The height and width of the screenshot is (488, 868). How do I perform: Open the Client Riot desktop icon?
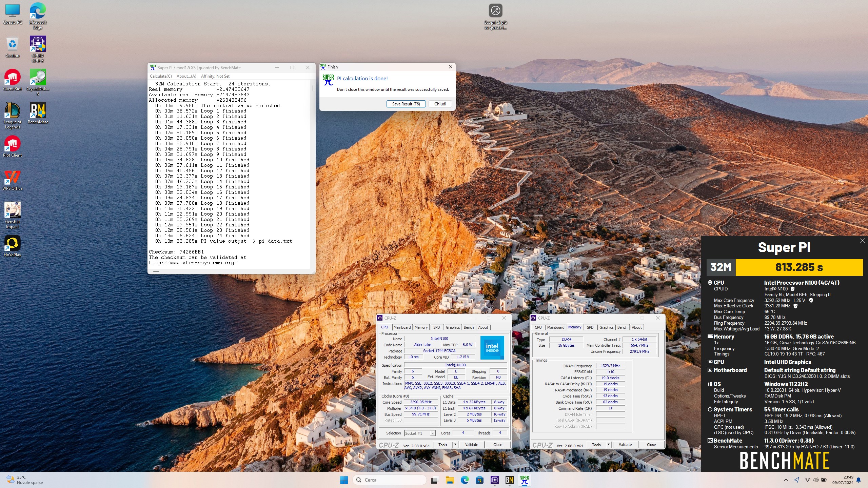click(x=13, y=80)
